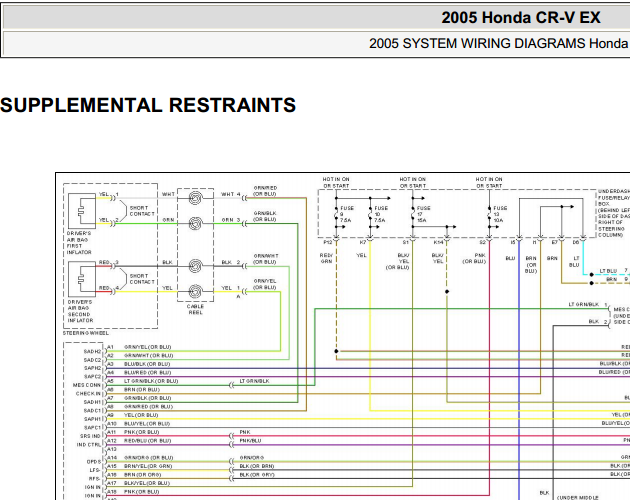Click the cable reel coil on the WHT wire

[x=196, y=198]
